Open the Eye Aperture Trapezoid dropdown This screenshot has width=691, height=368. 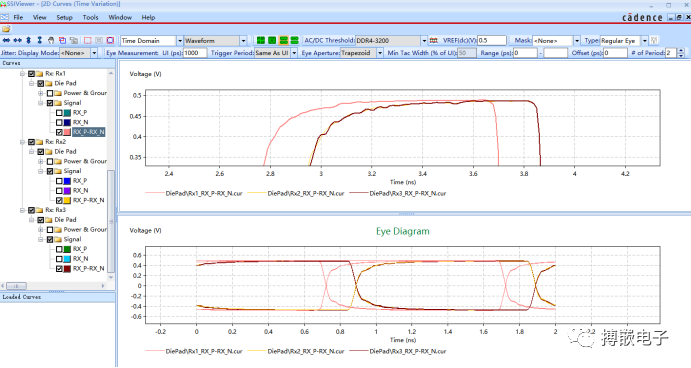pyautogui.click(x=380, y=53)
